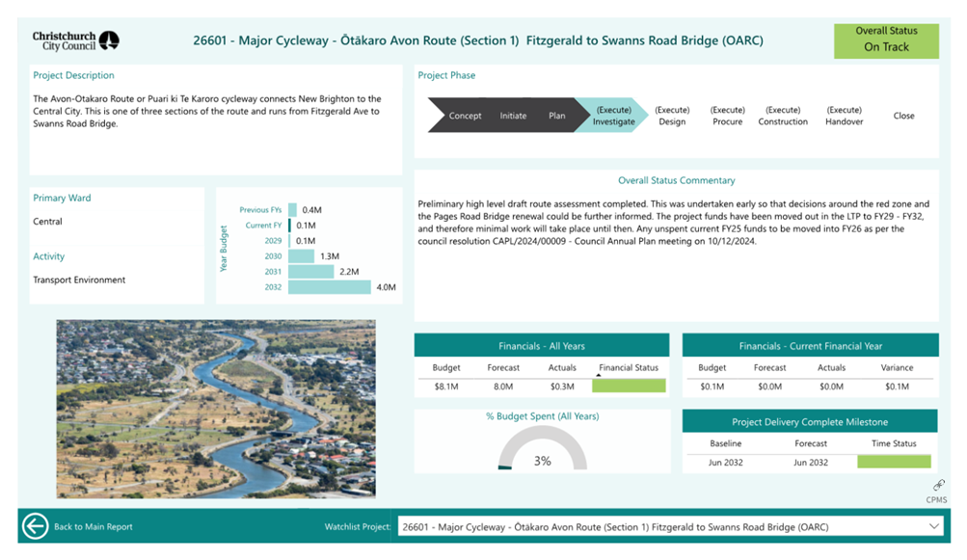Click the 8.0M forecast value
Screen dimensions: 967x560
coord(503,387)
